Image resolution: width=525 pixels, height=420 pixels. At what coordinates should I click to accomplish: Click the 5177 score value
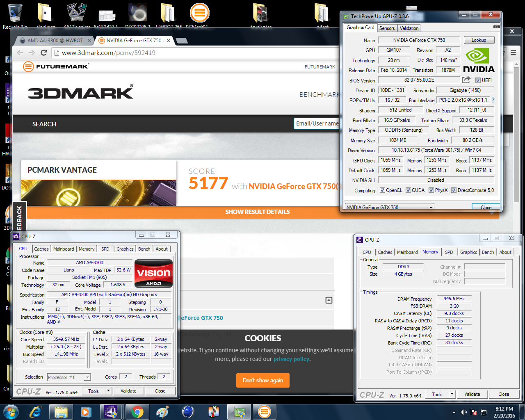(x=208, y=183)
